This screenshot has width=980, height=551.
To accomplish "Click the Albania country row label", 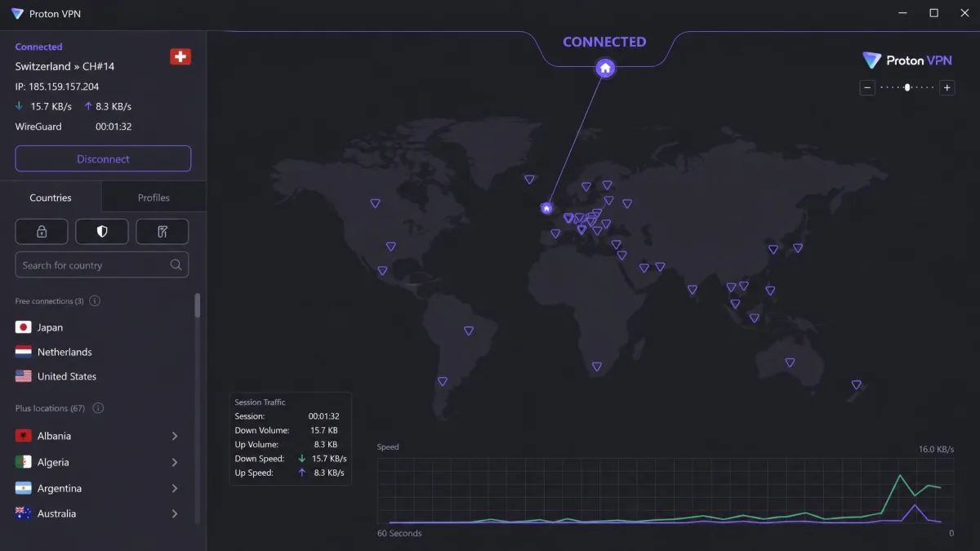I will pos(54,436).
